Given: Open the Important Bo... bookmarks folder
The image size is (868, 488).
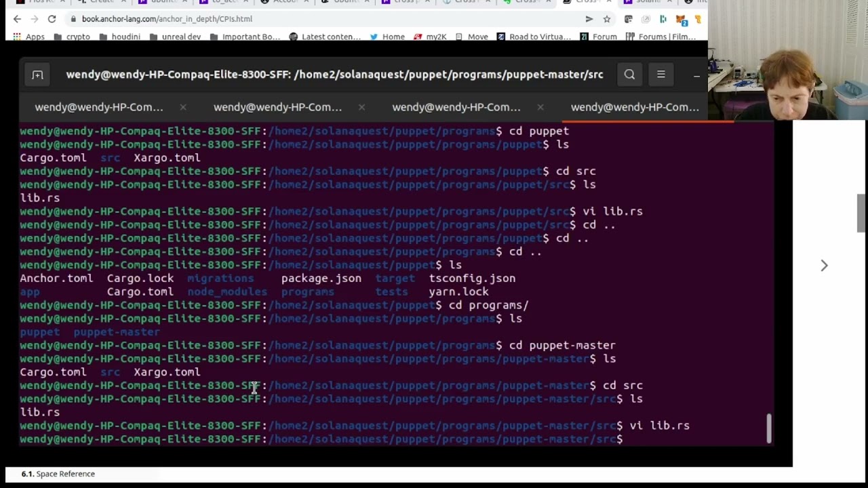Looking at the screenshot, I should click(x=245, y=37).
